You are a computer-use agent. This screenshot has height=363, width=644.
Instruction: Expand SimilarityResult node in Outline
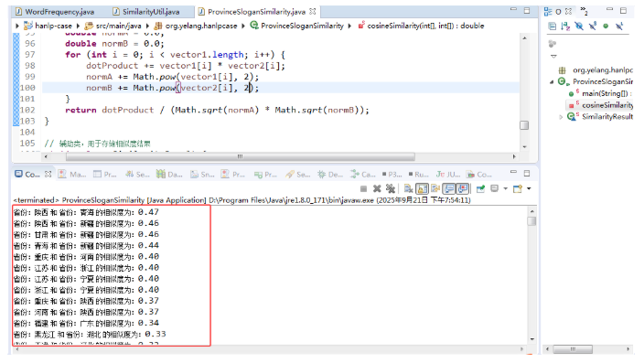point(561,117)
